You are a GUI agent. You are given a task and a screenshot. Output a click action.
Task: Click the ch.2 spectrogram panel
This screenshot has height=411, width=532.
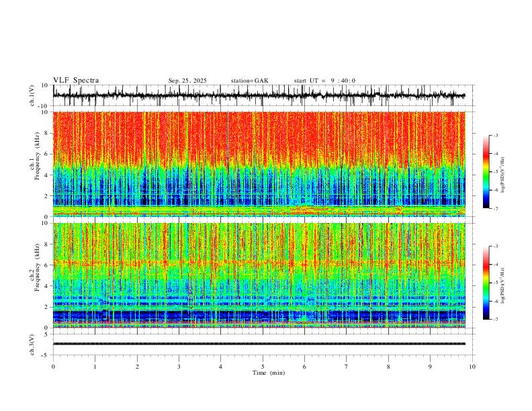pos(259,275)
